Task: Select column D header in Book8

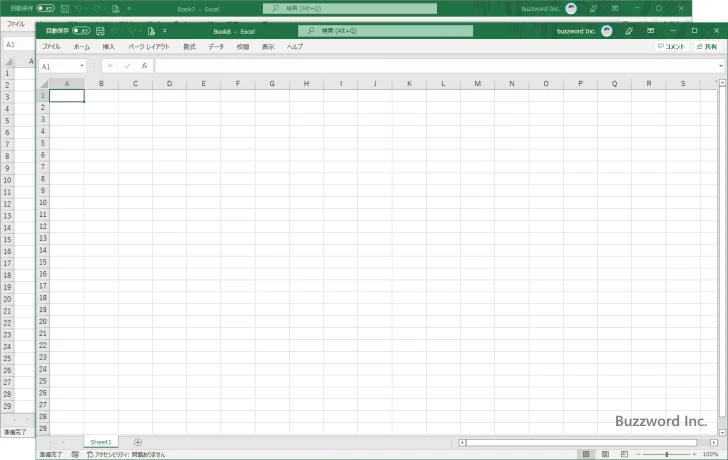Action: click(x=169, y=84)
